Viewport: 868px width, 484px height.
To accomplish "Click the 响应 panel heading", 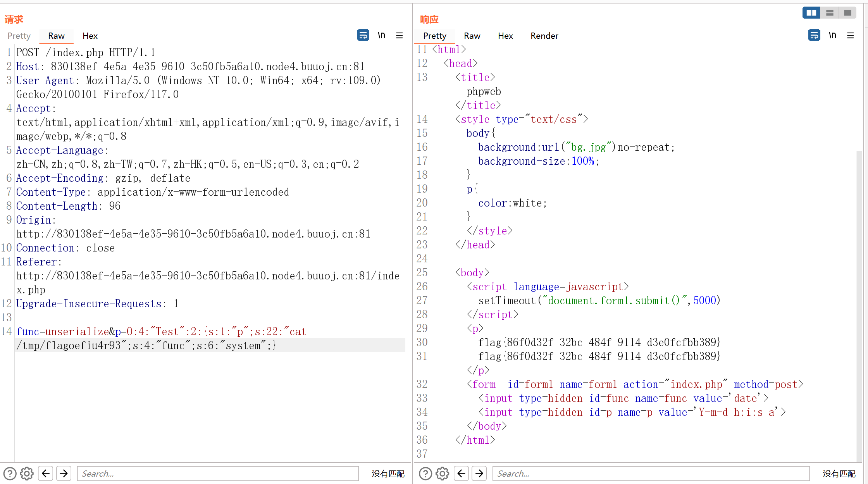I will point(429,19).
